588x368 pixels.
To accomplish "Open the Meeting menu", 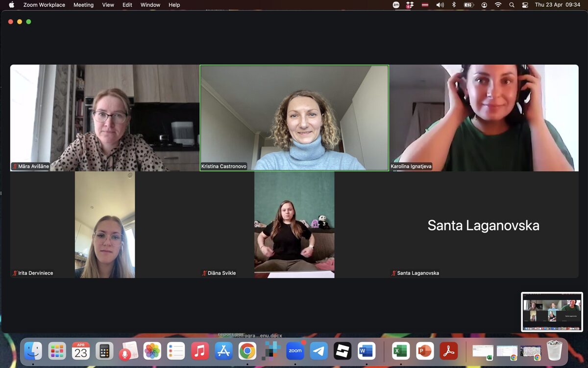I will coord(83,5).
